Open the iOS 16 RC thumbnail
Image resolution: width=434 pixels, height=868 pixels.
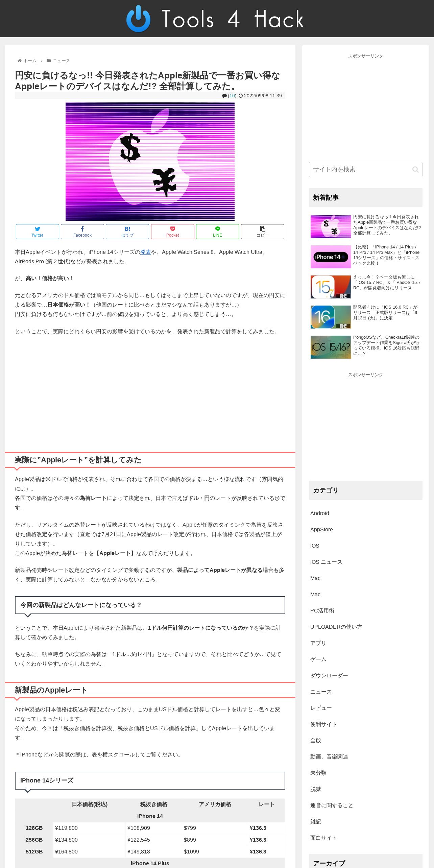coord(331,317)
